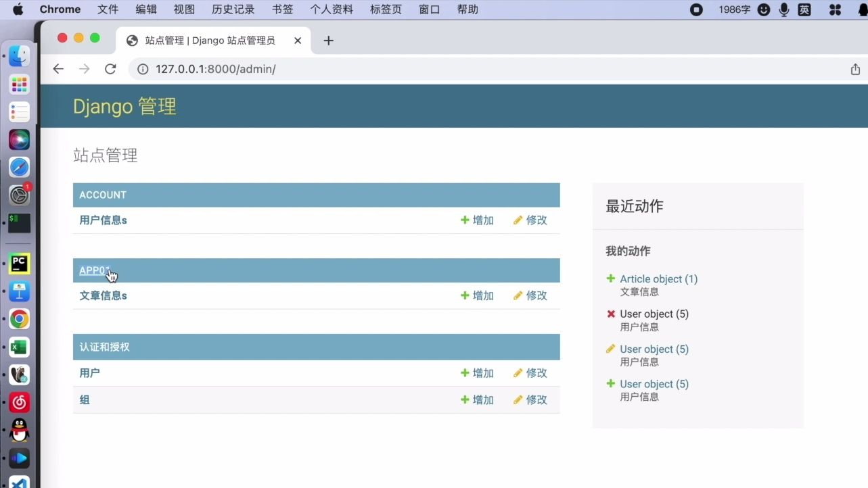Screen dimensions: 868x488
Task: Click the green plus beside Article object (1)
Action: coord(610,278)
